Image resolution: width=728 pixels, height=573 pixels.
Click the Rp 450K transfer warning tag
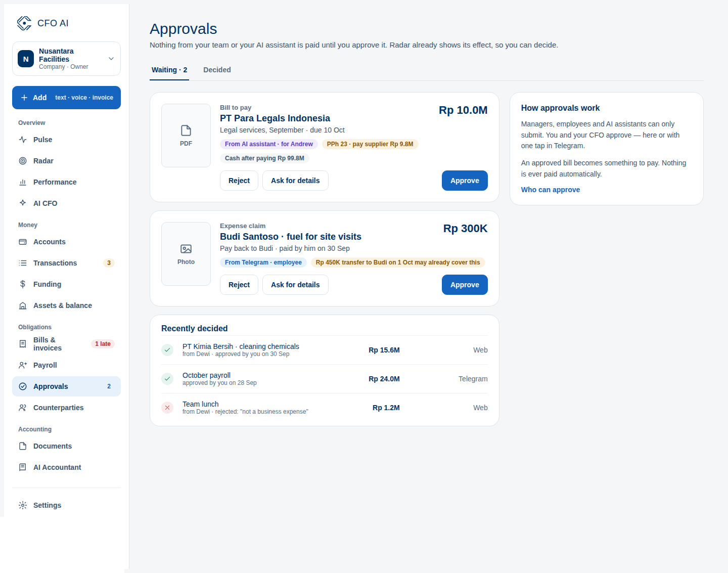[398, 262]
